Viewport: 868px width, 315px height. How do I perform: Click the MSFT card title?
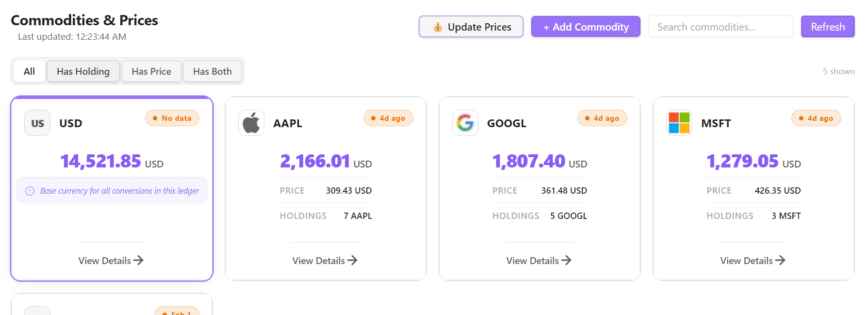point(716,123)
